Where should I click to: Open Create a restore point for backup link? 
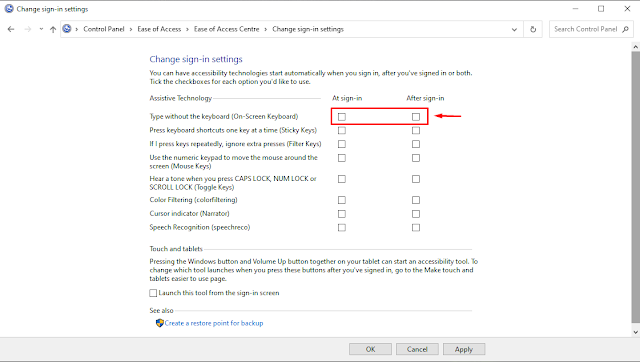[x=214, y=323]
